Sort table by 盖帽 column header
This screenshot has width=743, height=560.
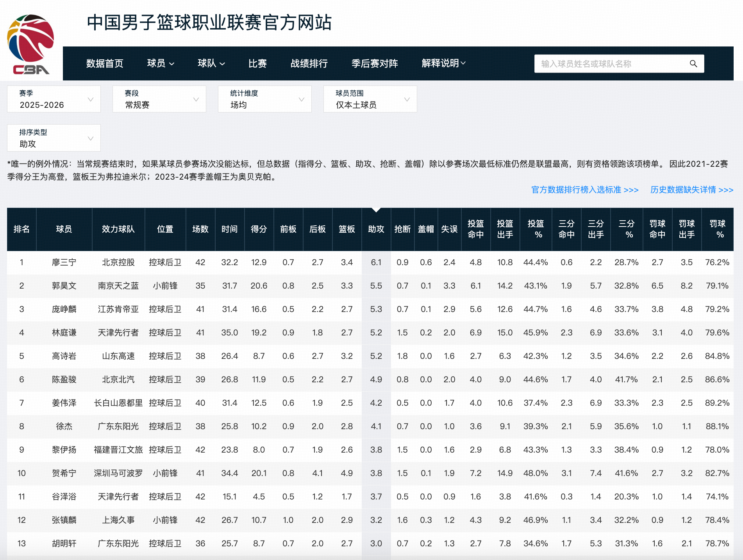click(x=426, y=229)
